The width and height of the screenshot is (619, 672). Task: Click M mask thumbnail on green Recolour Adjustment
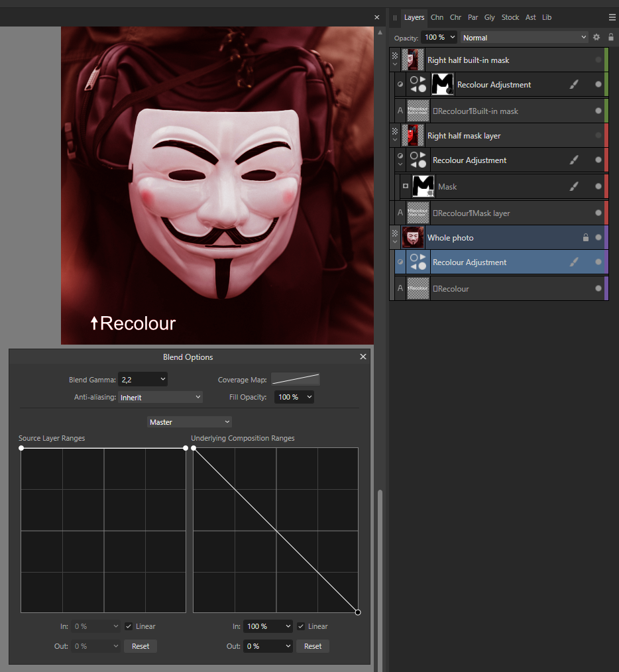tap(443, 84)
